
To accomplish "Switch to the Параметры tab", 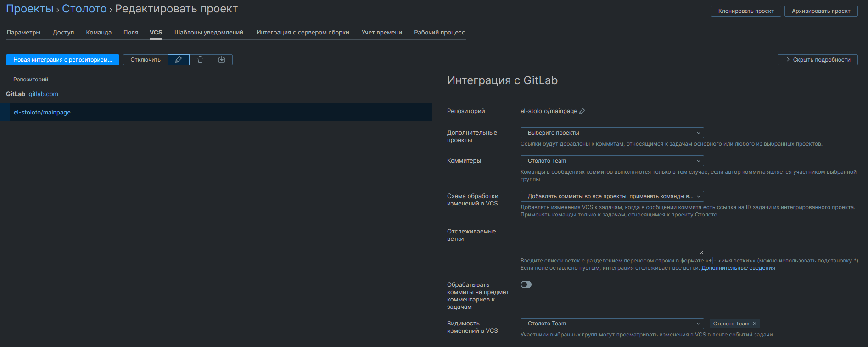I will click(24, 33).
